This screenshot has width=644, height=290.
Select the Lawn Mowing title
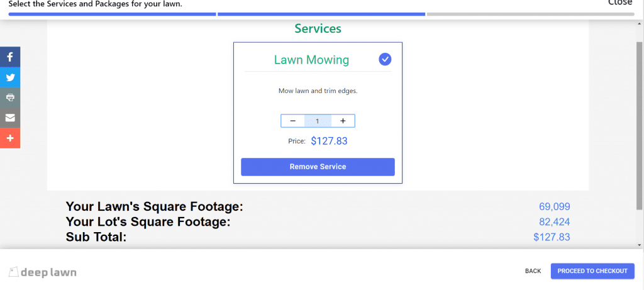311,60
